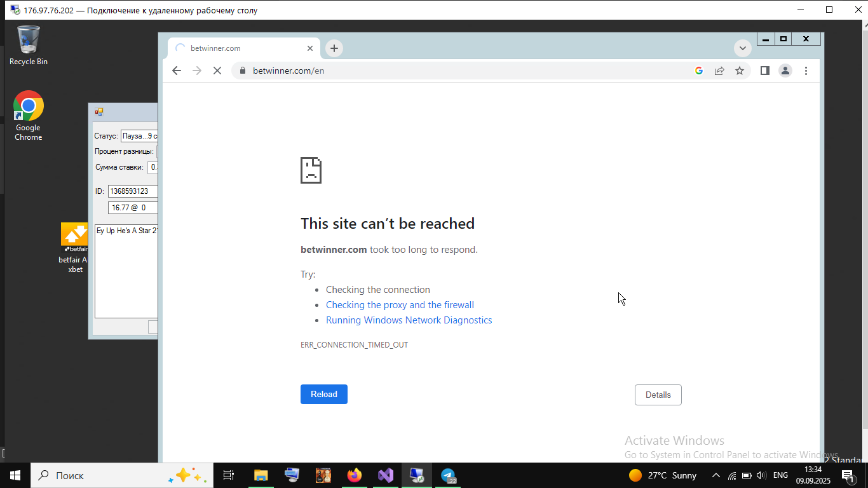Click Ey Up He's A Star text
This screenshot has width=868, height=488.
(126, 231)
